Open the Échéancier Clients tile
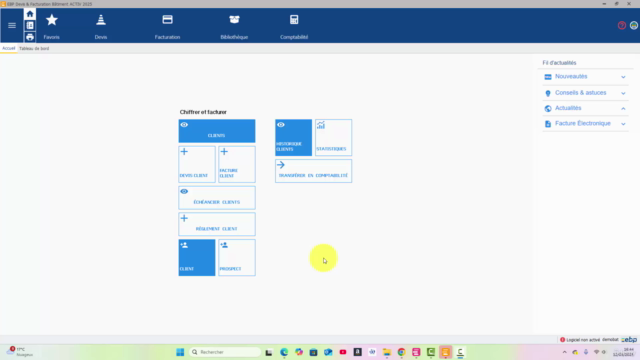Screen dimensions: 640x360 [217, 198]
